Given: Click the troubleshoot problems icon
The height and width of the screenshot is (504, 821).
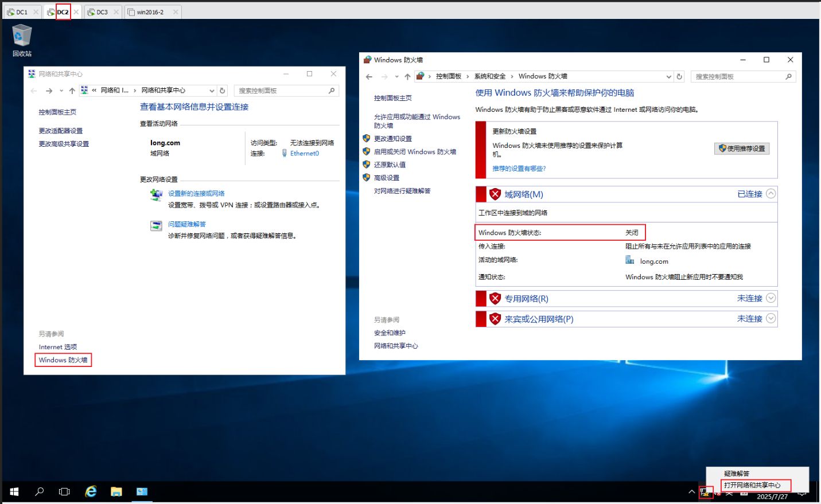Looking at the screenshot, I should tap(156, 226).
